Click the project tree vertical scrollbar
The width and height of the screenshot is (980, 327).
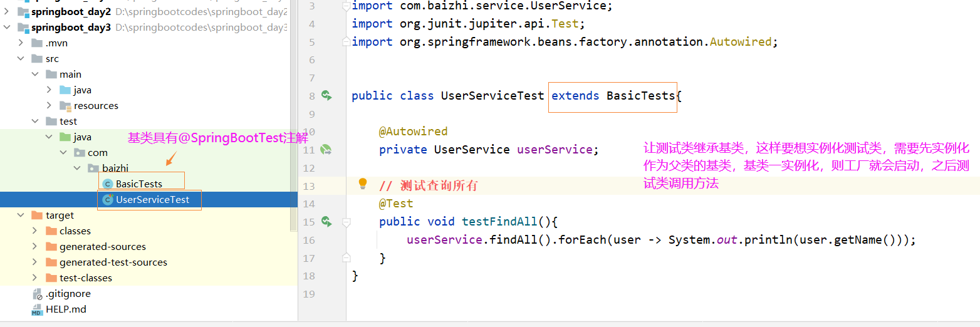point(293,116)
